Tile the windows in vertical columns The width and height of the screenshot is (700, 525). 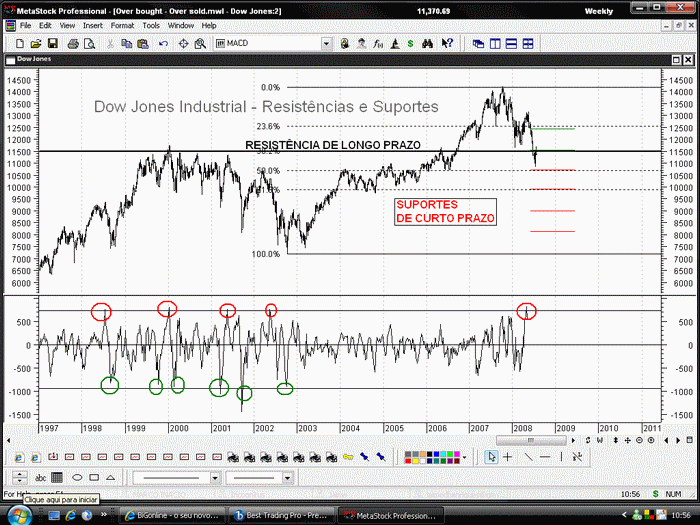tap(495, 43)
